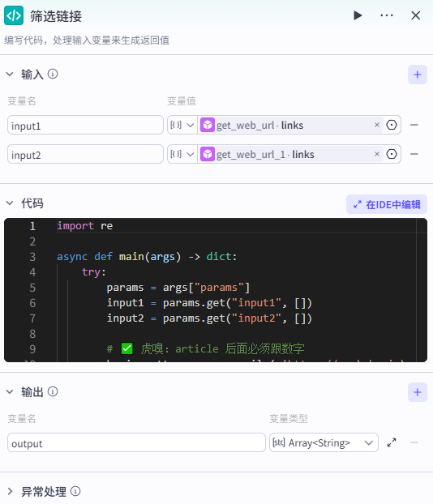Edit the input2 variable name field
The image size is (433, 504).
(85, 154)
